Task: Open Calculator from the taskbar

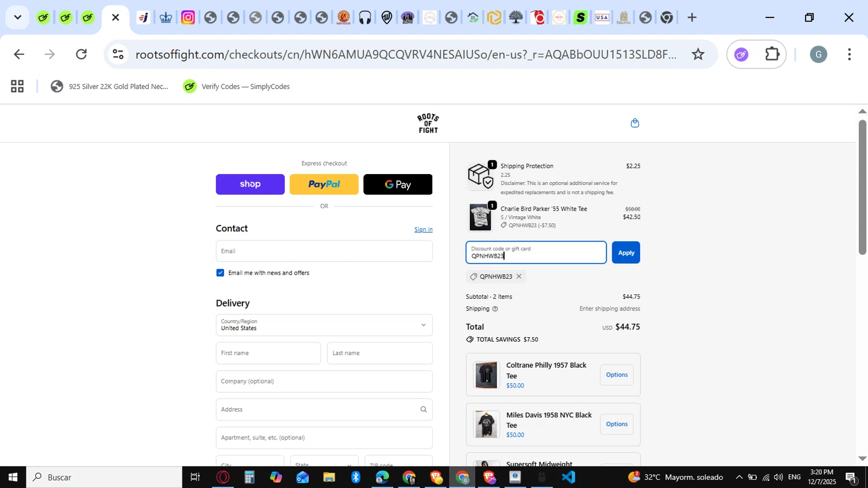Action: coord(249,477)
